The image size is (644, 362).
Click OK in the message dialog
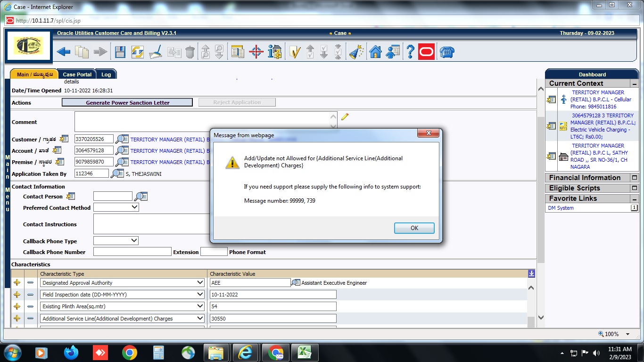coord(414,228)
